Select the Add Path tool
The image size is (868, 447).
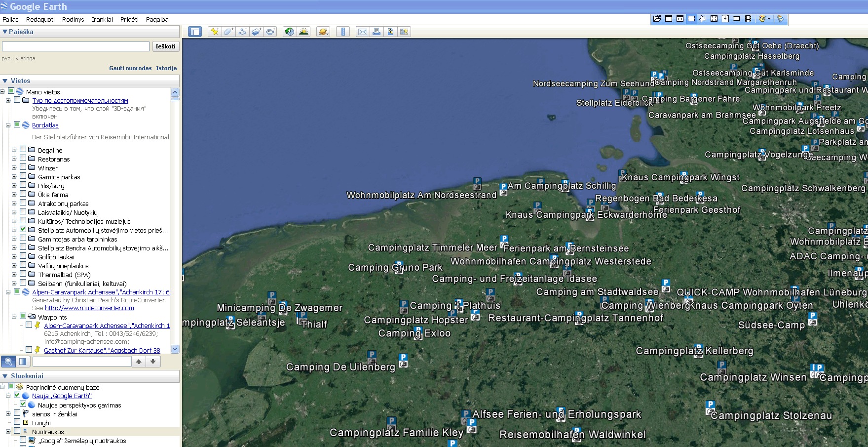click(x=242, y=32)
